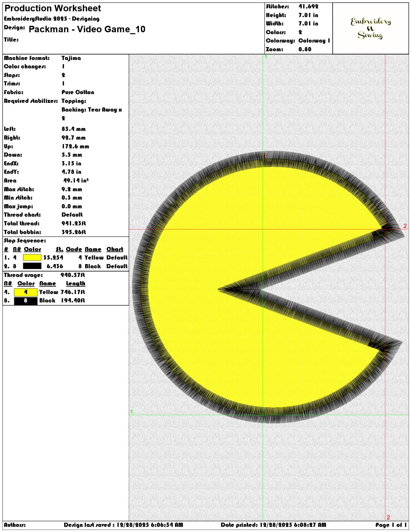Click the stitch count 35.254 for Yellow

point(53,258)
